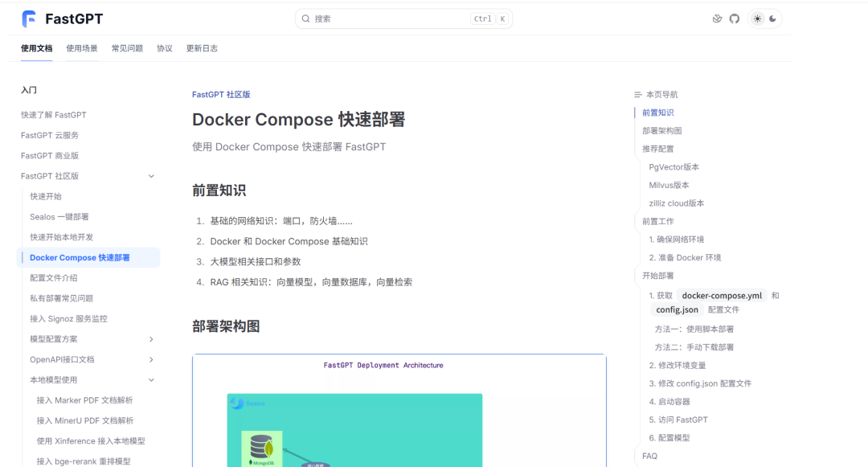
Task: Open 接入 Marker PDF 文档解析 page
Action: coord(84,400)
